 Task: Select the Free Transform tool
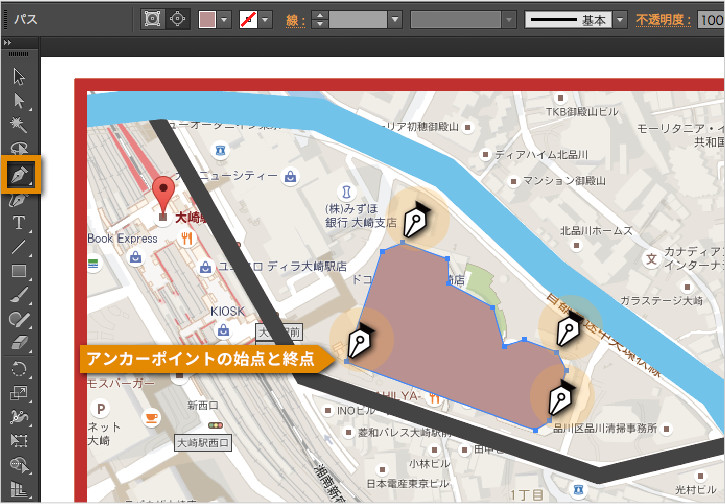(19, 440)
